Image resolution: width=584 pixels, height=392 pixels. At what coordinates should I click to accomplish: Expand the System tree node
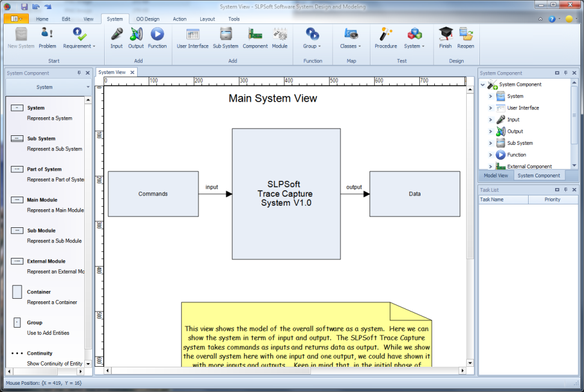coord(491,96)
